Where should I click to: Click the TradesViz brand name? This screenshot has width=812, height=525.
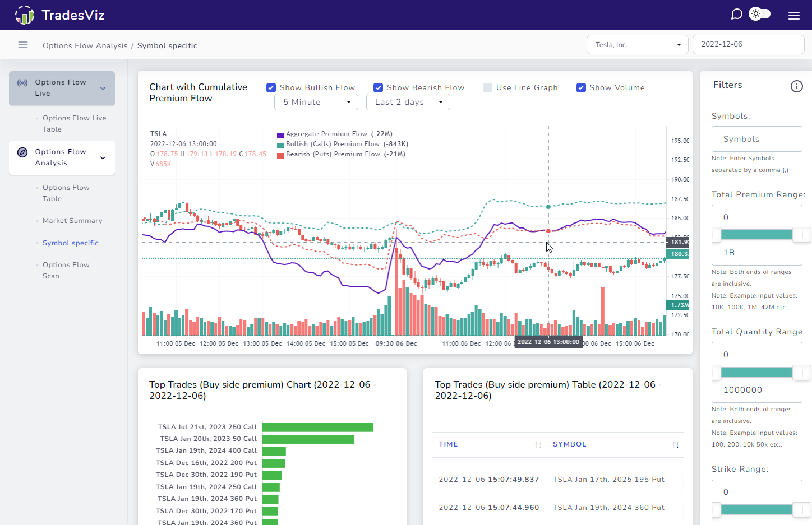(x=73, y=15)
